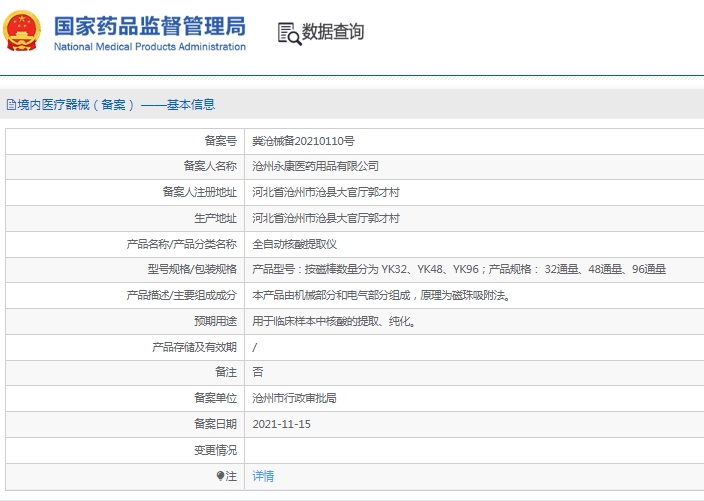Select the filing number 冀沧械备20210110号
The height and width of the screenshot is (501, 704).
pos(304,141)
